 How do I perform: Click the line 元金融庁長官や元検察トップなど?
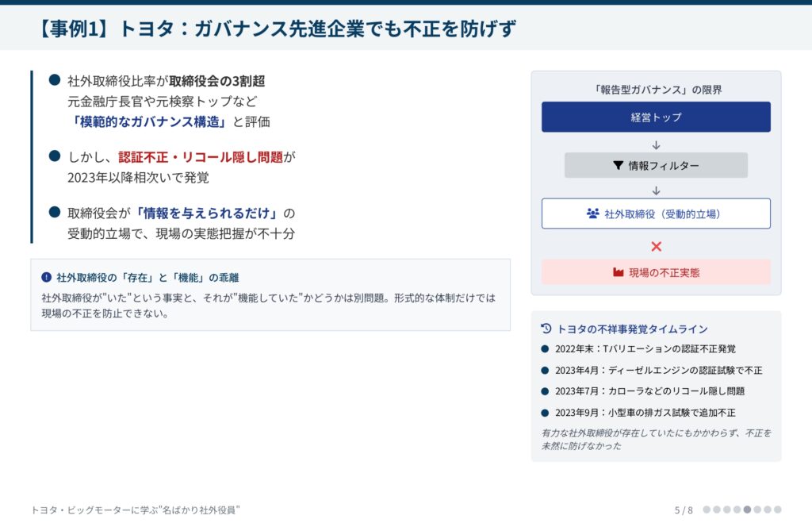[162, 101]
